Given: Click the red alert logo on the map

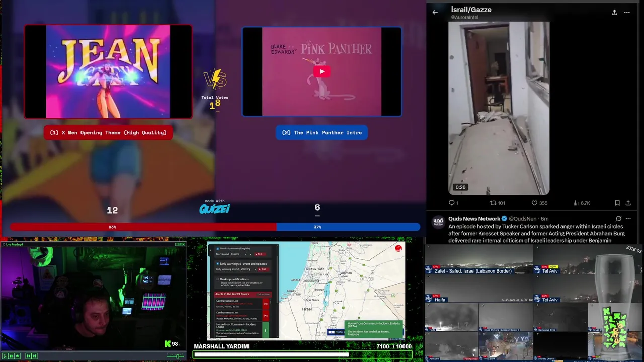Looking at the screenshot, I should tap(398, 248).
